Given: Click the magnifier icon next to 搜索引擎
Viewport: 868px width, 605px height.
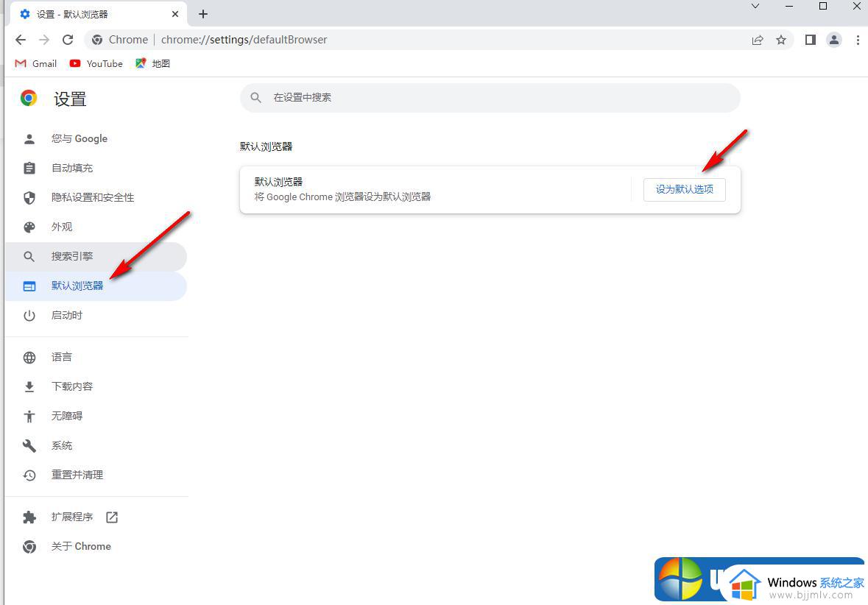Looking at the screenshot, I should pyautogui.click(x=29, y=256).
